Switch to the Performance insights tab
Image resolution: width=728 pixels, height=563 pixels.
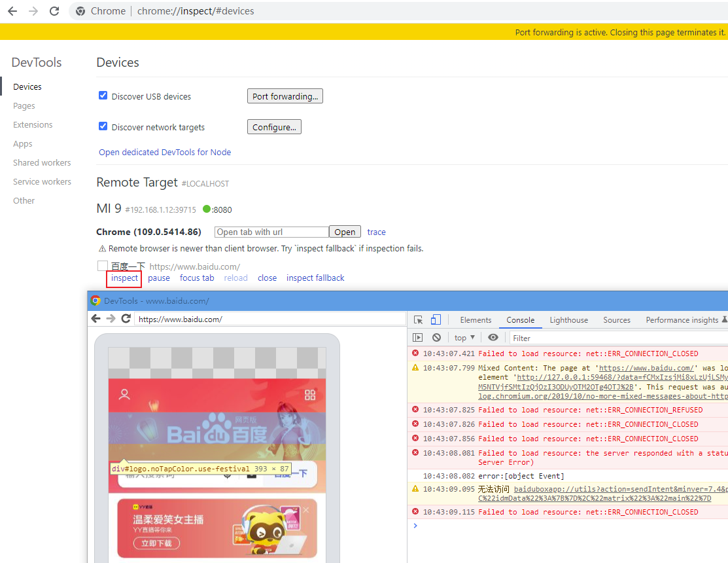682,320
